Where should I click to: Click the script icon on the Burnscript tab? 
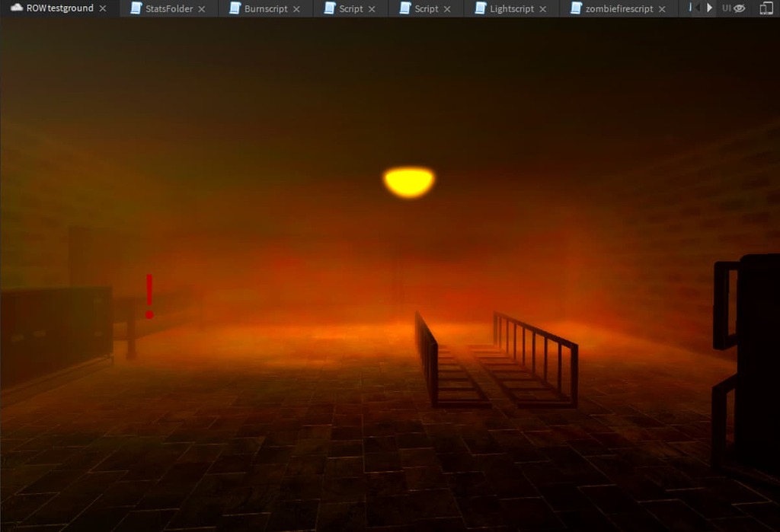click(x=235, y=8)
